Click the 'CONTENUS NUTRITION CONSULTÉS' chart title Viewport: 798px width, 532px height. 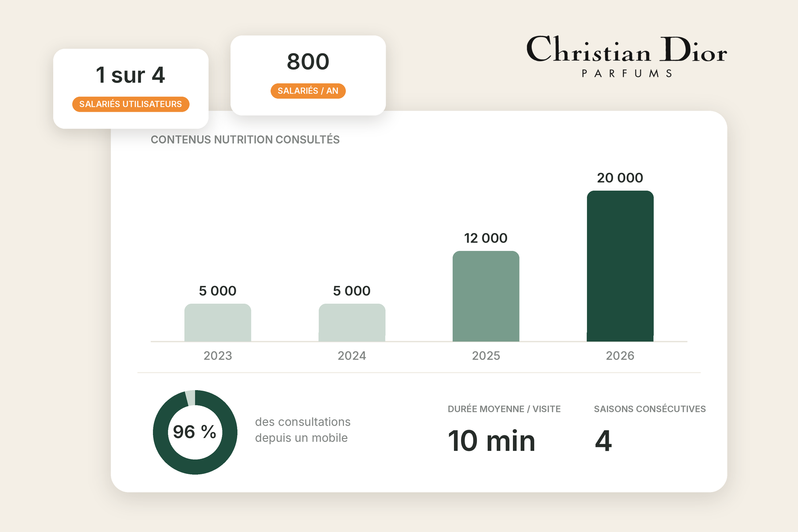(x=245, y=140)
